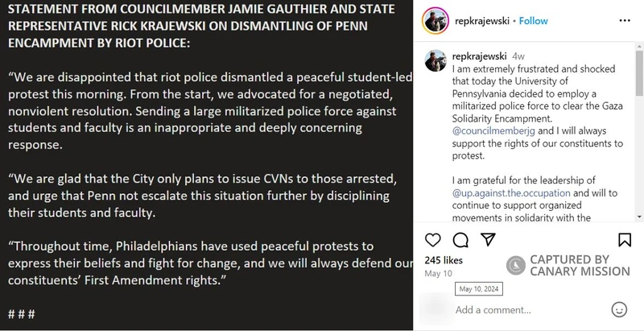The width and height of the screenshot is (644, 331).
Task: Click the statement image on the left
Action: point(207,165)
